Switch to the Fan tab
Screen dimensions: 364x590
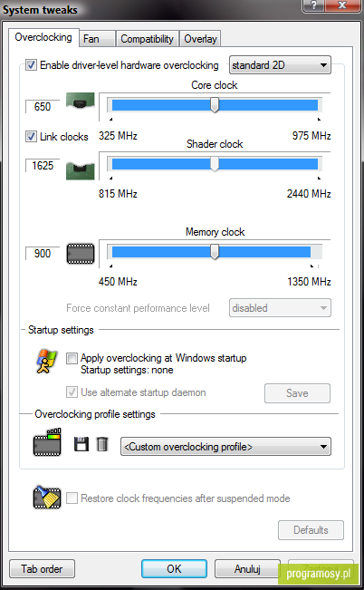tap(97, 39)
